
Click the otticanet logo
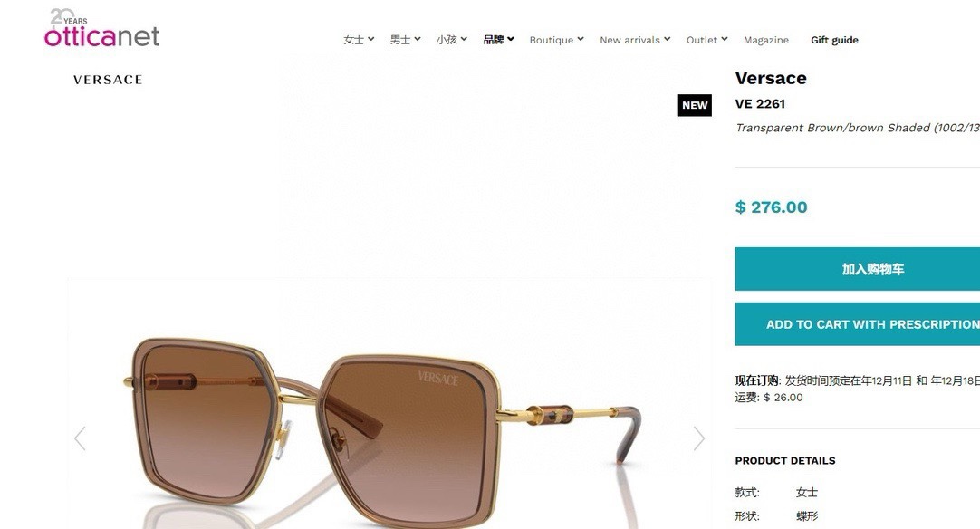(101, 29)
